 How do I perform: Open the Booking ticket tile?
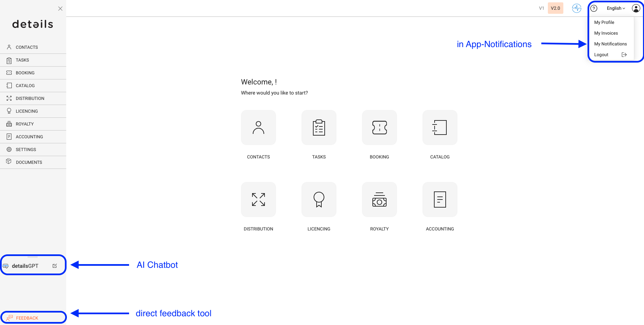pyautogui.click(x=379, y=128)
